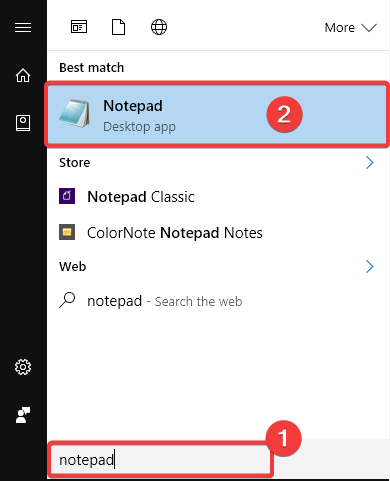
Task: Click the ColorNote app icon
Action: pos(67,232)
